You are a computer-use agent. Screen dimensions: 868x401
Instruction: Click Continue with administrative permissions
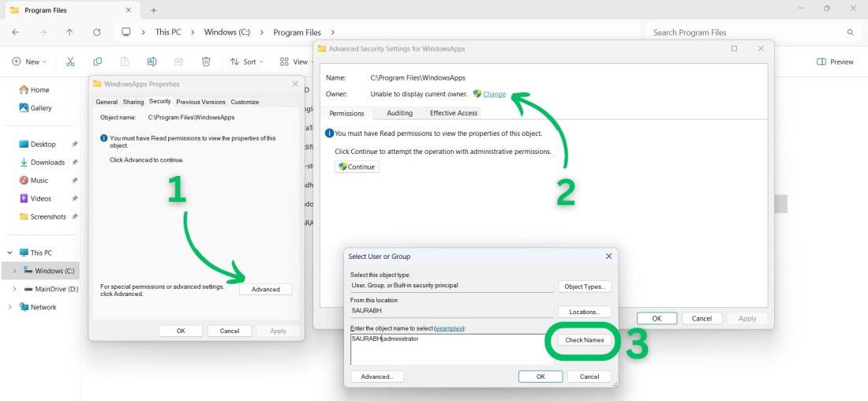point(357,167)
